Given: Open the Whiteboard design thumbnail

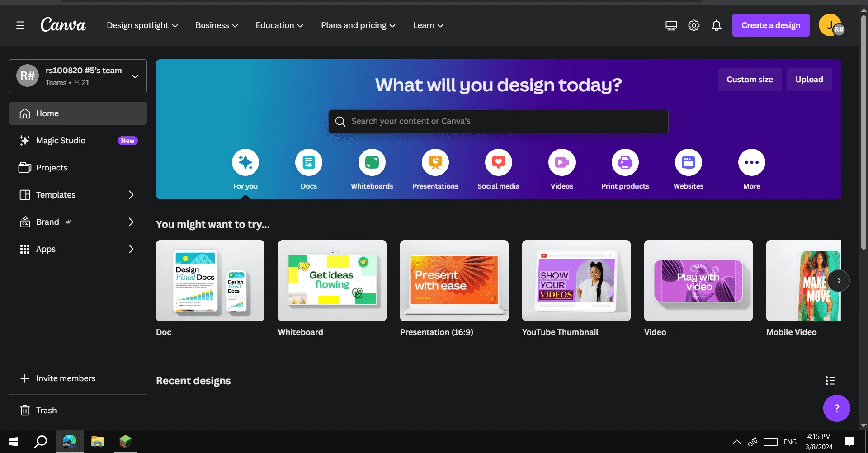Looking at the screenshot, I should coord(332,281).
